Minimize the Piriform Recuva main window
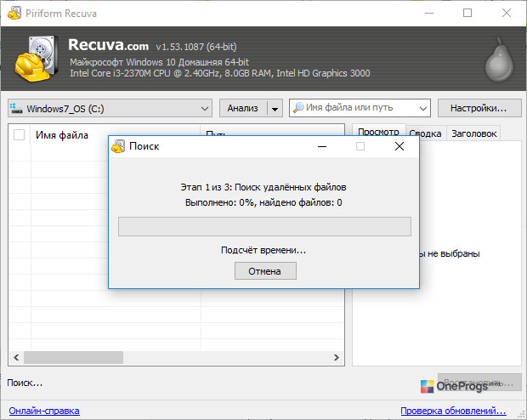 click(x=429, y=13)
